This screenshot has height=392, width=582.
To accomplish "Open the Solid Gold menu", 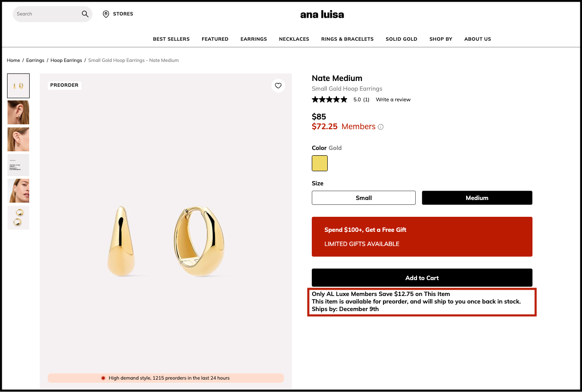I will click(x=401, y=39).
